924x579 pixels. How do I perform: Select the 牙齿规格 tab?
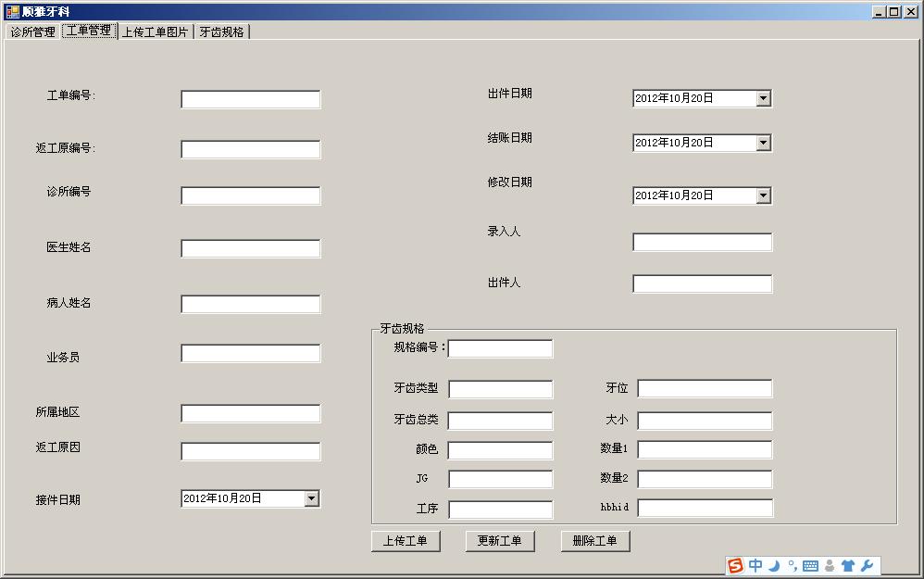[x=220, y=31]
